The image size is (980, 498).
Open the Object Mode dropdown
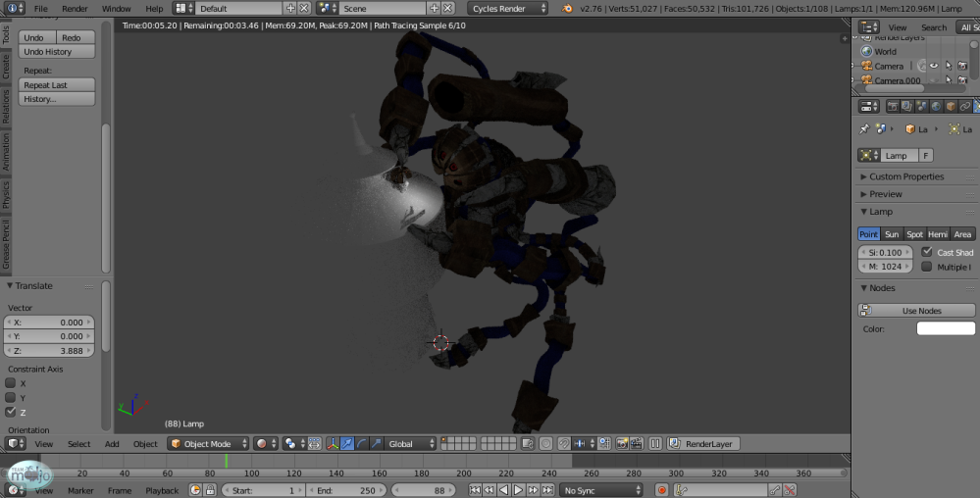[209, 444]
